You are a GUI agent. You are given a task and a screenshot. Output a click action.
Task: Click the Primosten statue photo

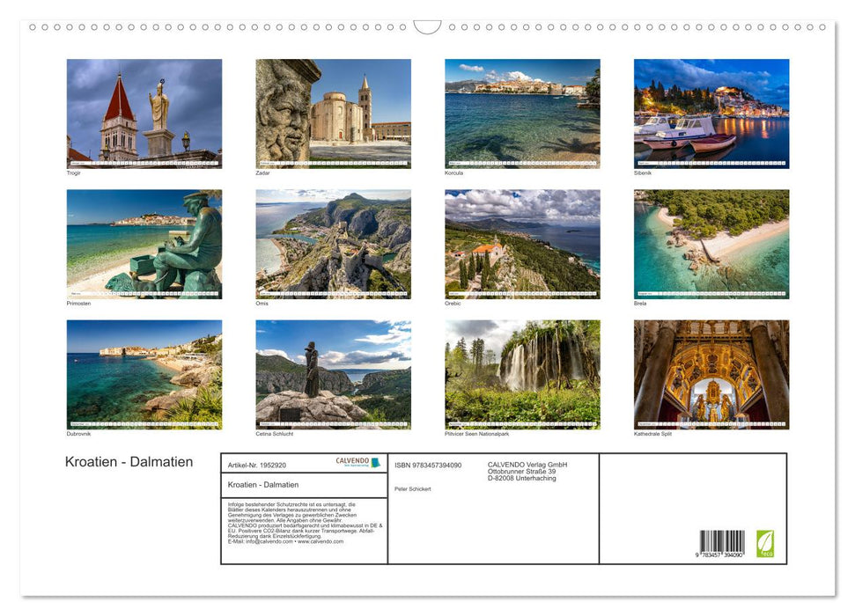(x=144, y=244)
